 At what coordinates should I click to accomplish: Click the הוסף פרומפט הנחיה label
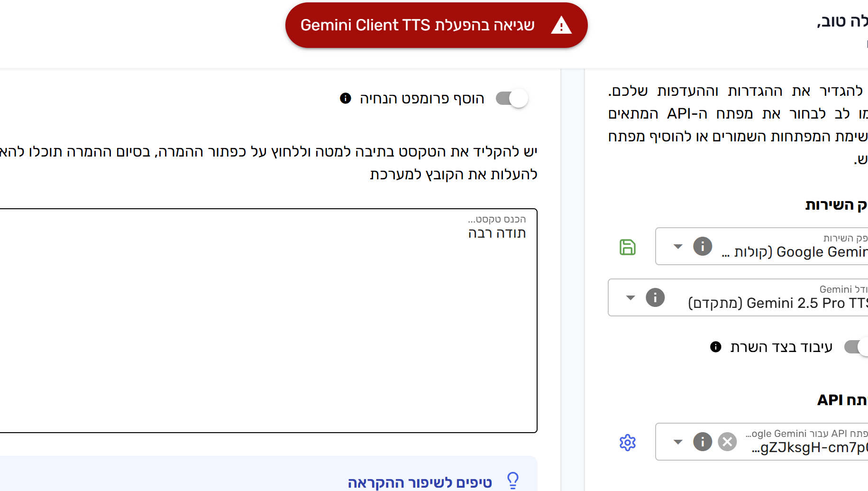click(x=422, y=99)
